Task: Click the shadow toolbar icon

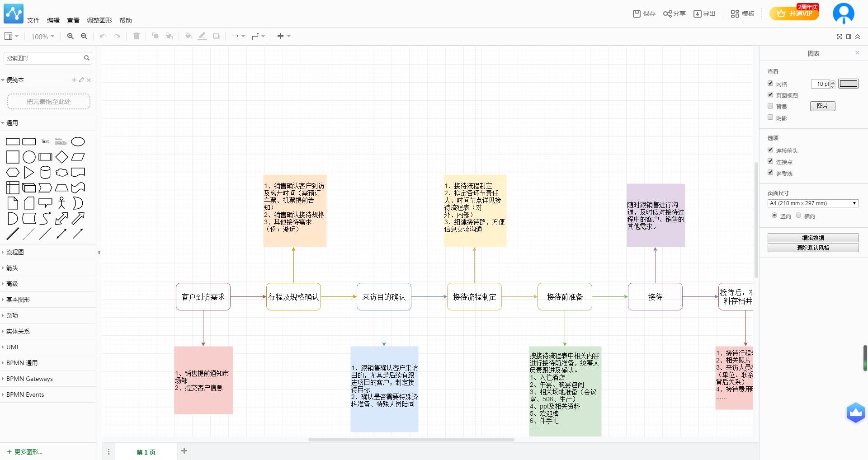Action: click(216, 36)
